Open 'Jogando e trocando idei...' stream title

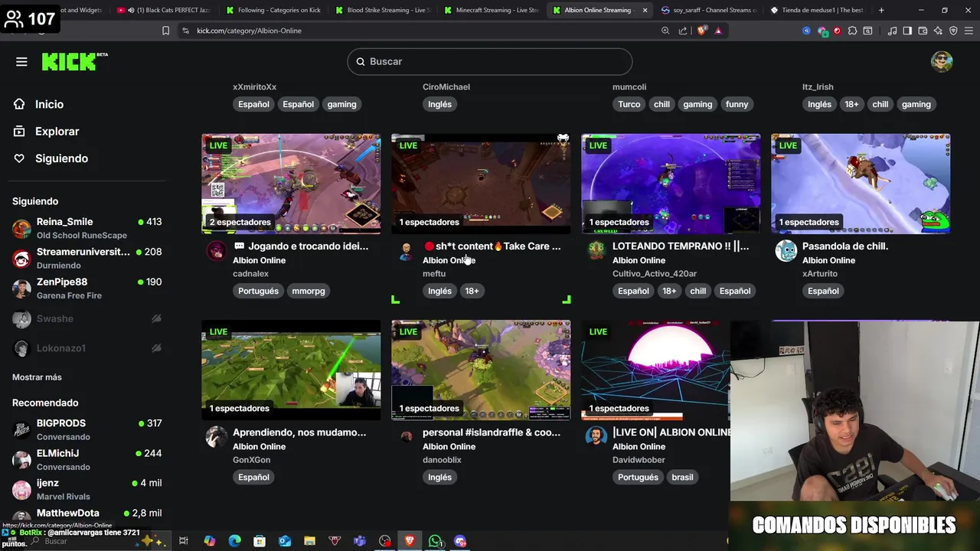click(300, 246)
